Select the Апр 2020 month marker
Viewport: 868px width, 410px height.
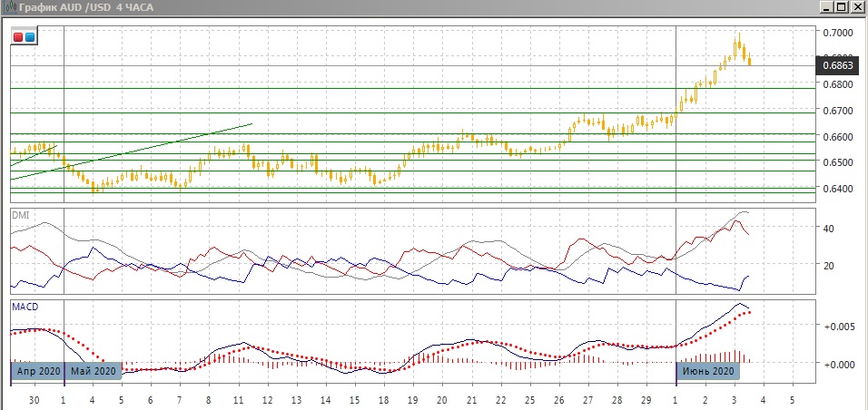pyautogui.click(x=36, y=371)
